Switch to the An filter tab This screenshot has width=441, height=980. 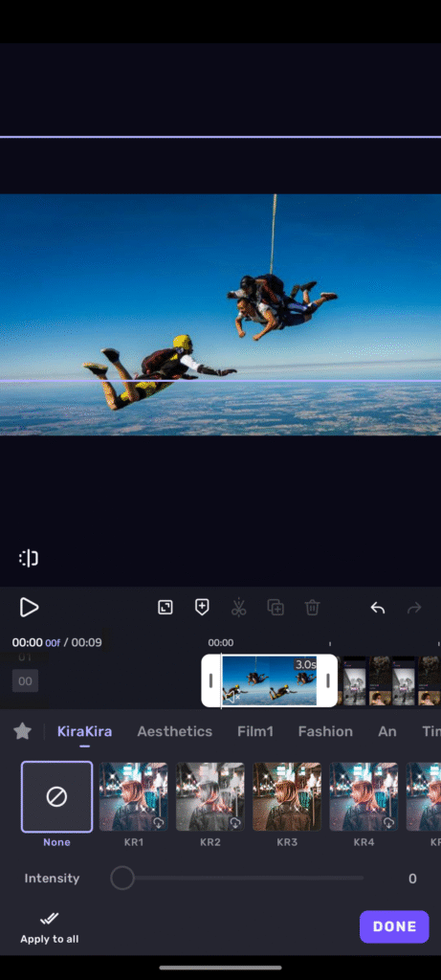[387, 731]
